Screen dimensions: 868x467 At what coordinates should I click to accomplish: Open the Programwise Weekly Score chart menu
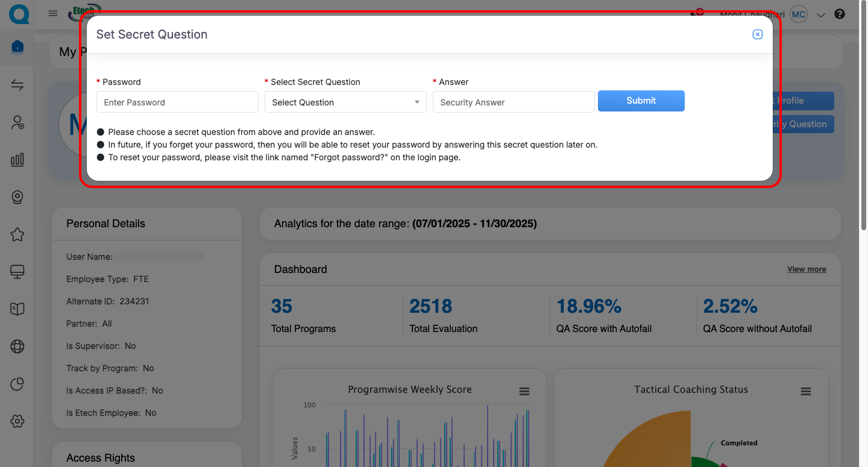524,392
